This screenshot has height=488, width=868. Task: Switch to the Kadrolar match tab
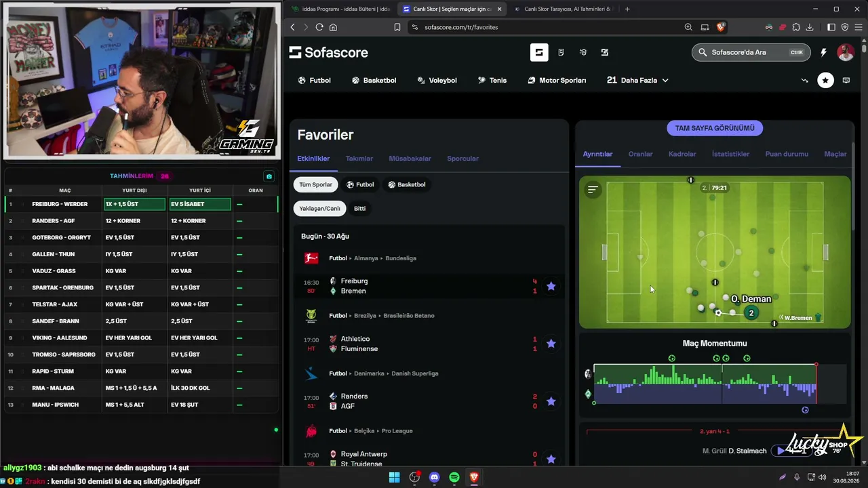(682, 154)
